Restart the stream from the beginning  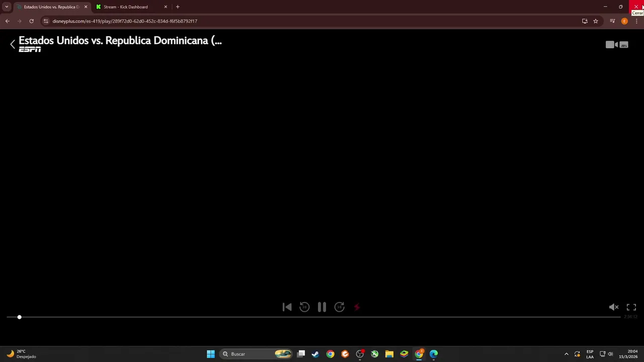(287, 307)
